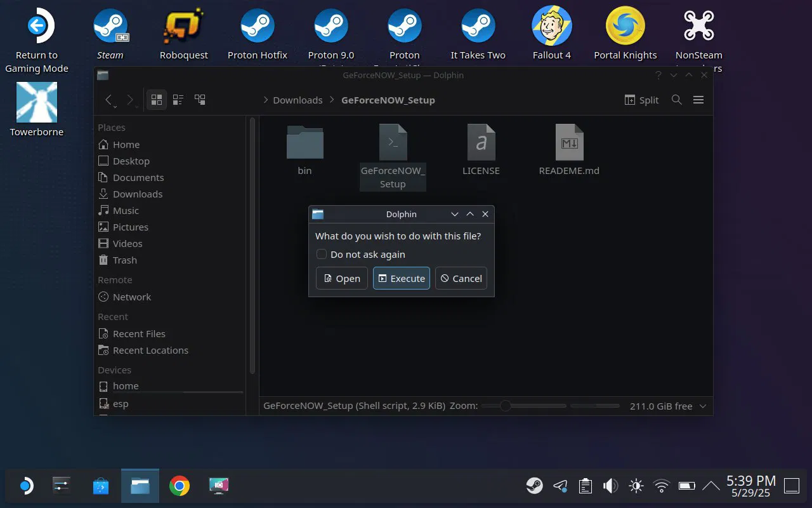Expand the 211.0 GiB free dropdown
This screenshot has height=508, width=812.
702,406
